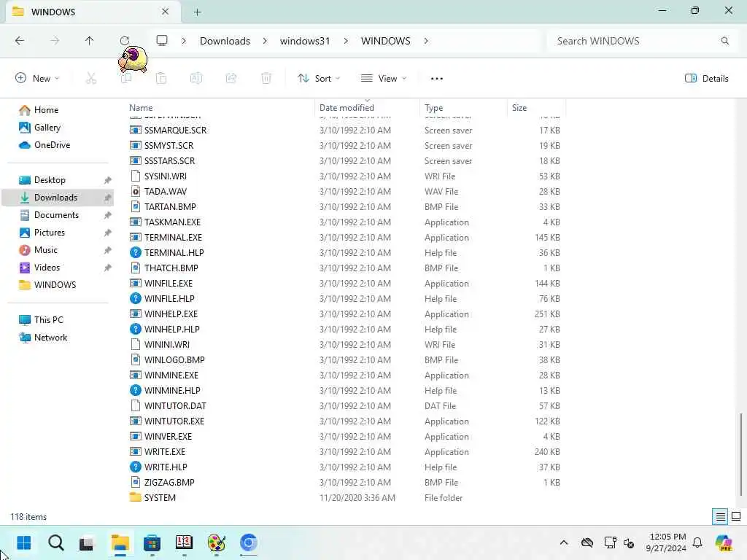Click the Share toolbar icon

tap(231, 79)
